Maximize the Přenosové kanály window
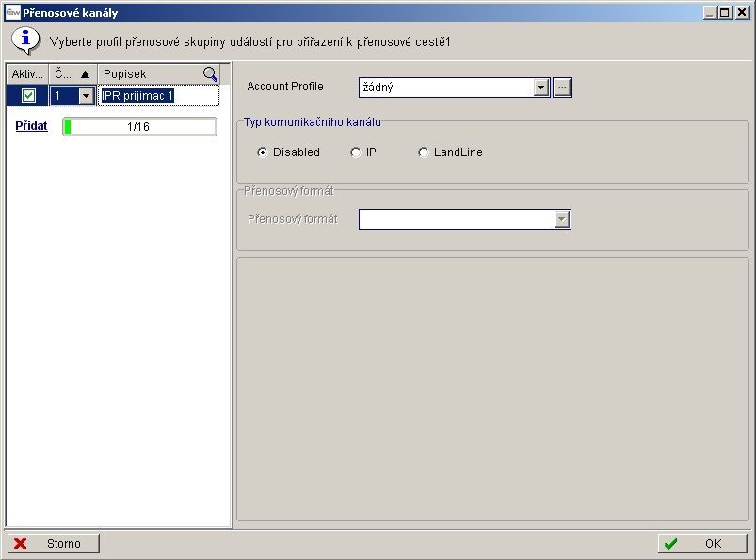This screenshot has width=756, height=560. [724, 13]
